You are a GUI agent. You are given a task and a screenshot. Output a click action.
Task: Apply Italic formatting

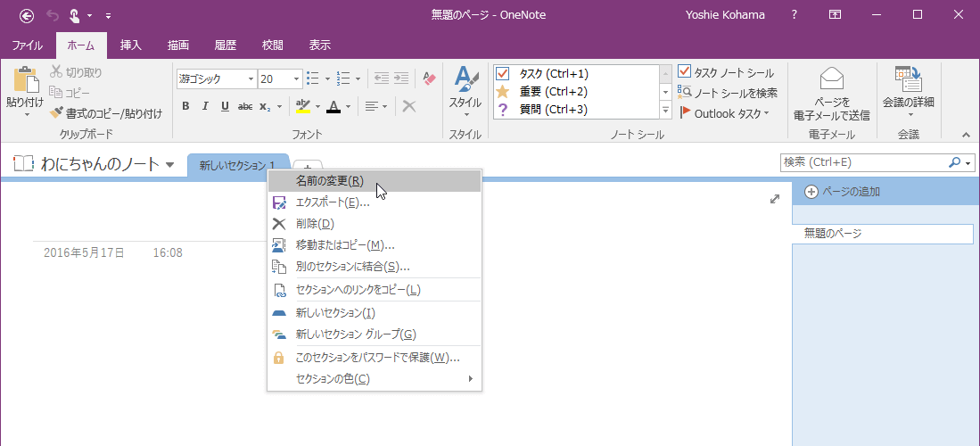coord(205,106)
